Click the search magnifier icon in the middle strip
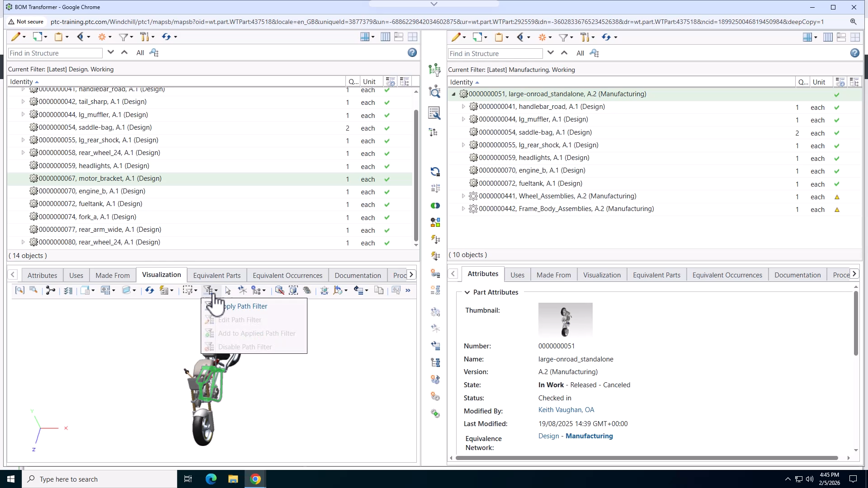This screenshot has height=488, width=868. tap(434, 92)
